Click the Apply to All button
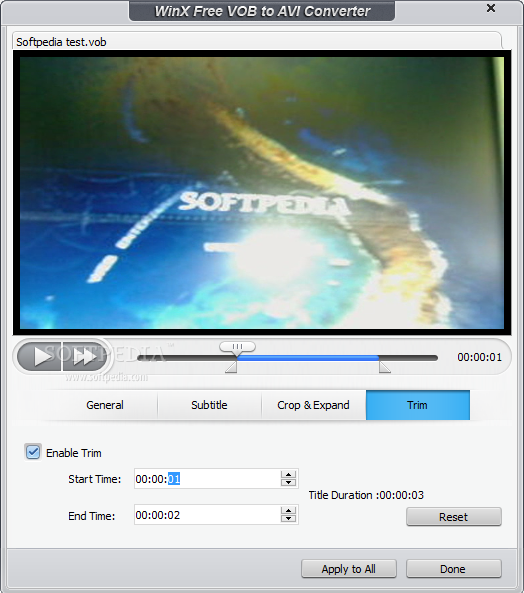Image resolution: width=524 pixels, height=593 pixels. [349, 569]
